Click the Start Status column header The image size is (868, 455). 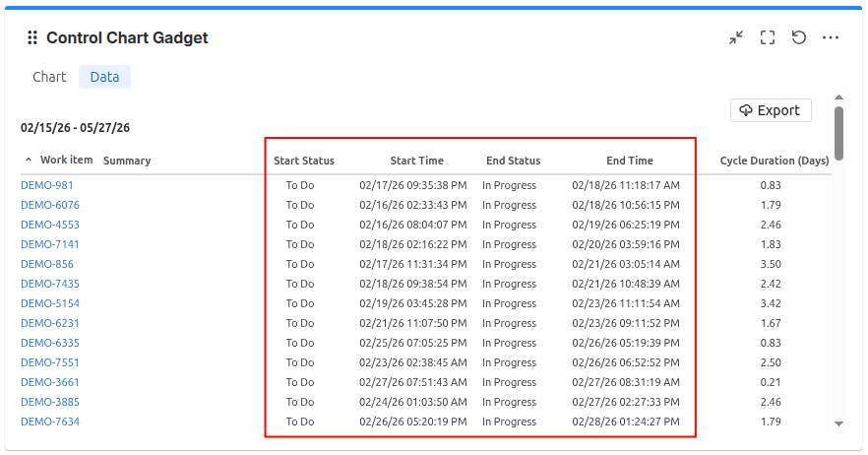click(x=304, y=161)
